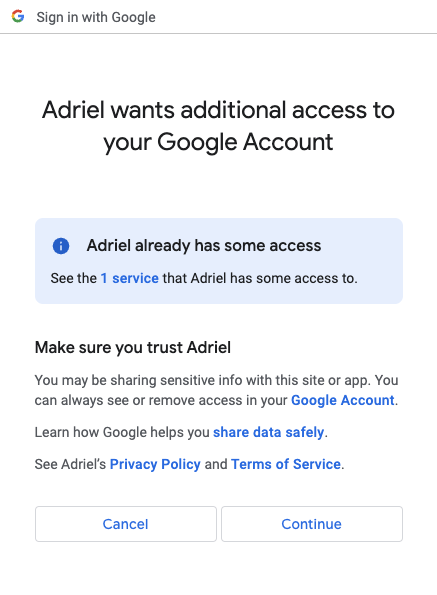Open the '1 service' link

tap(129, 278)
